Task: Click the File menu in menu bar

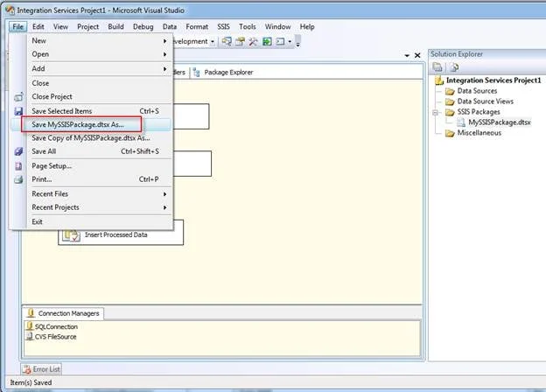Action: tap(17, 27)
